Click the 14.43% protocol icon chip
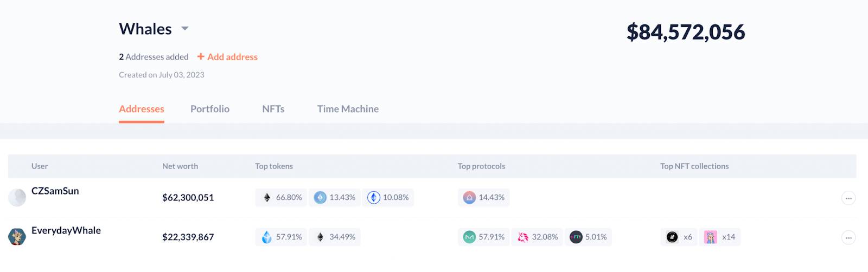 coord(483,198)
